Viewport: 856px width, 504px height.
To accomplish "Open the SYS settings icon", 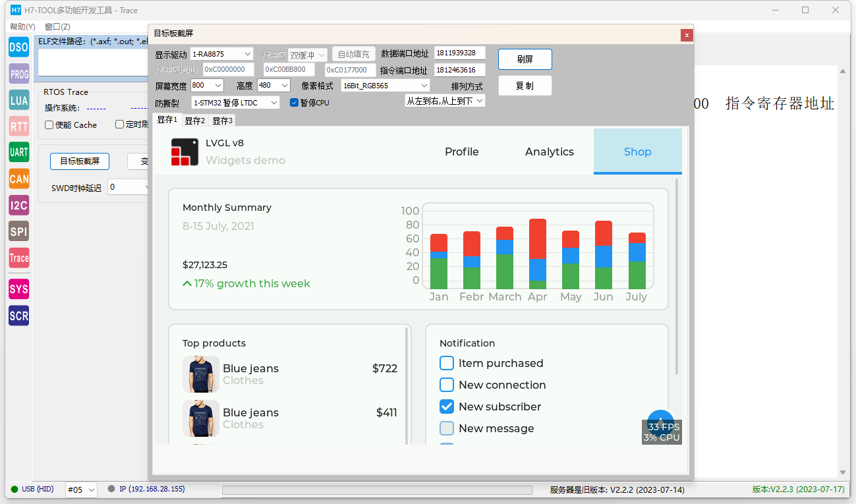I will pos(19,289).
